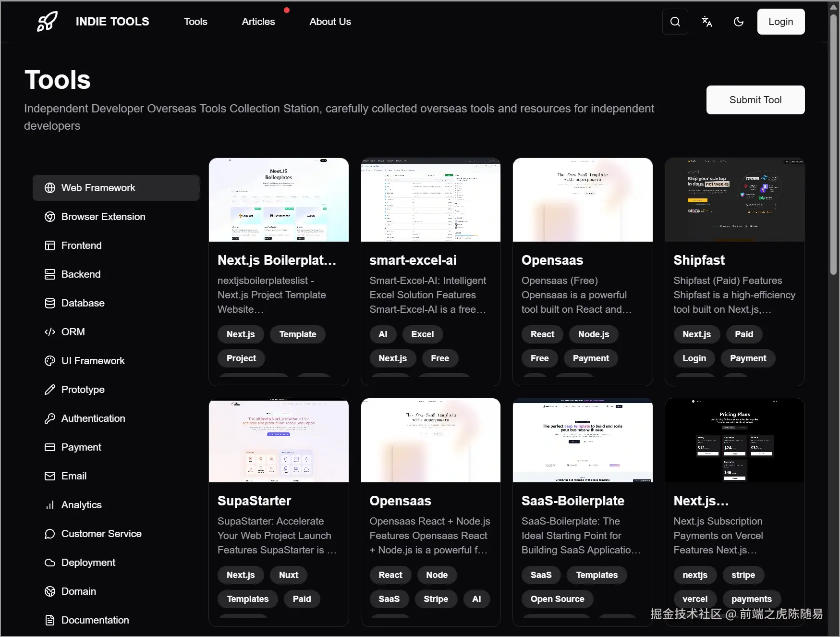Click Open Source tag on SaaS-Boilerplate card

[x=558, y=599]
